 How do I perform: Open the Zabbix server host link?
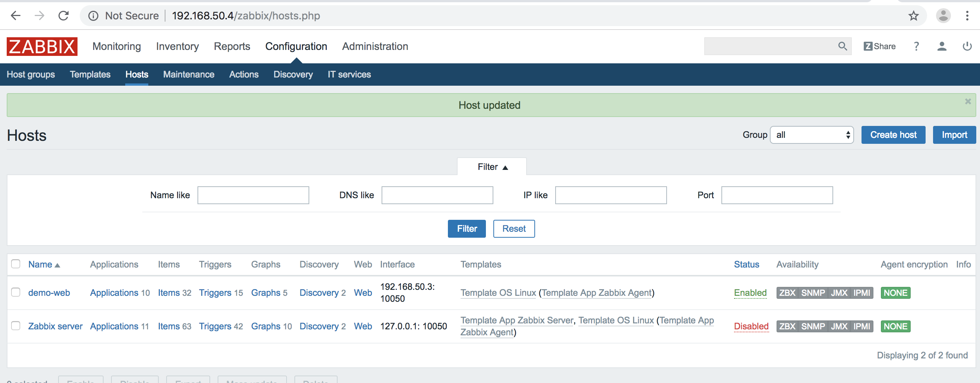(x=55, y=326)
